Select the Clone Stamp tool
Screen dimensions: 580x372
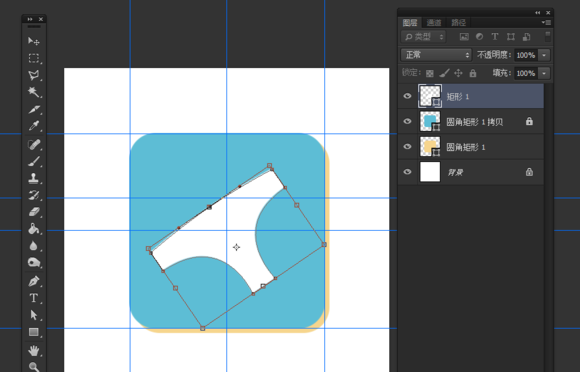click(x=34, y=178)
